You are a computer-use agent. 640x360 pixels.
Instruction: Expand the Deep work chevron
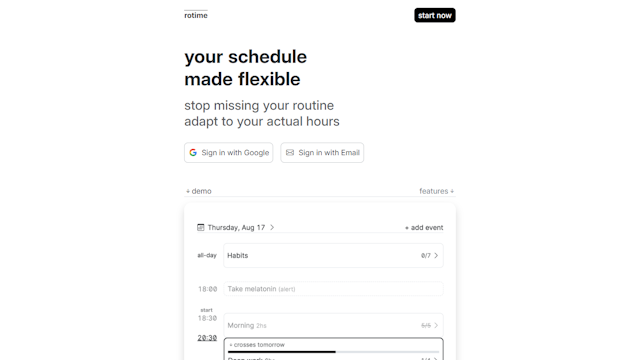(x=436, y=359)
